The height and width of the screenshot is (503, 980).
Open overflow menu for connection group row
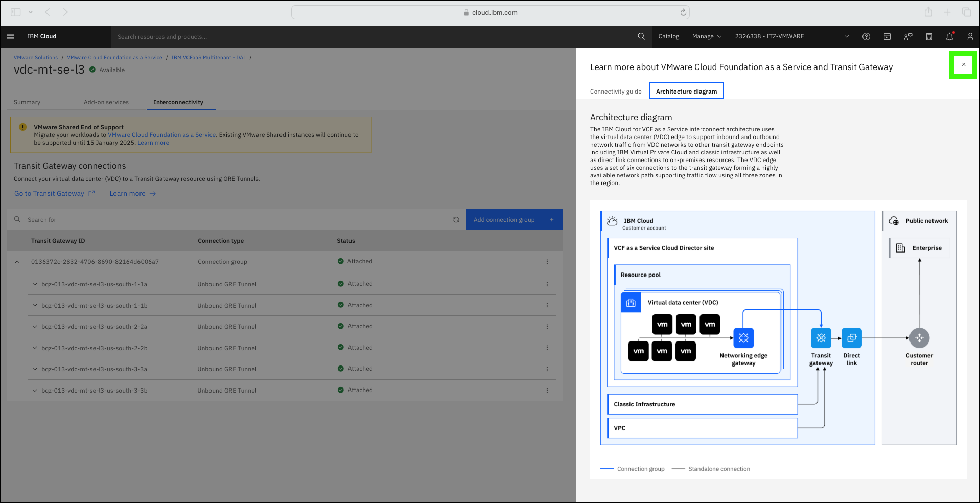[x=547, y=262]
